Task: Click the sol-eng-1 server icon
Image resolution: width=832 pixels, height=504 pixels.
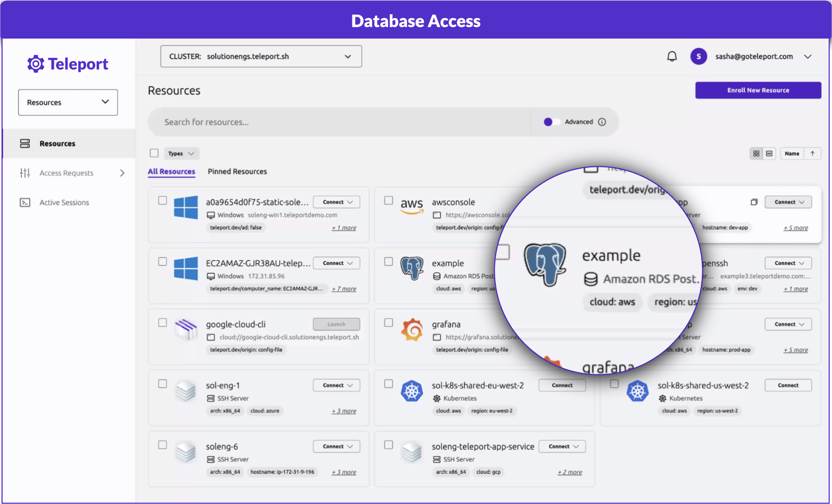Action: tap(186, 391)
